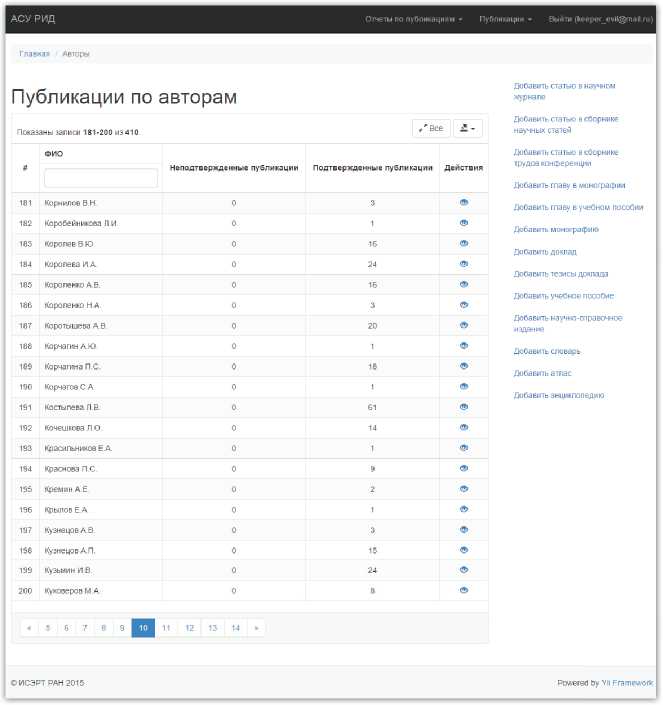Log out via Выйти link

coord(601,19)
